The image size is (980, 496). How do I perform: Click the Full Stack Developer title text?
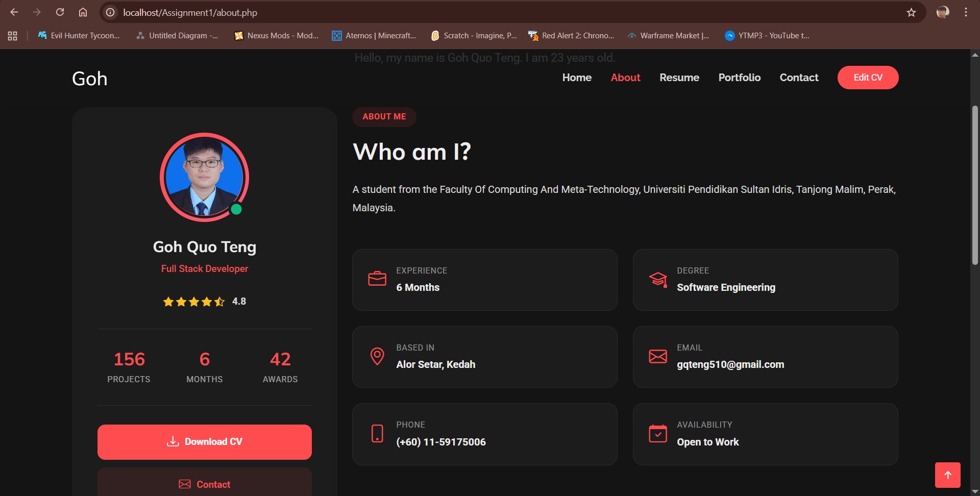pos(205,269)
